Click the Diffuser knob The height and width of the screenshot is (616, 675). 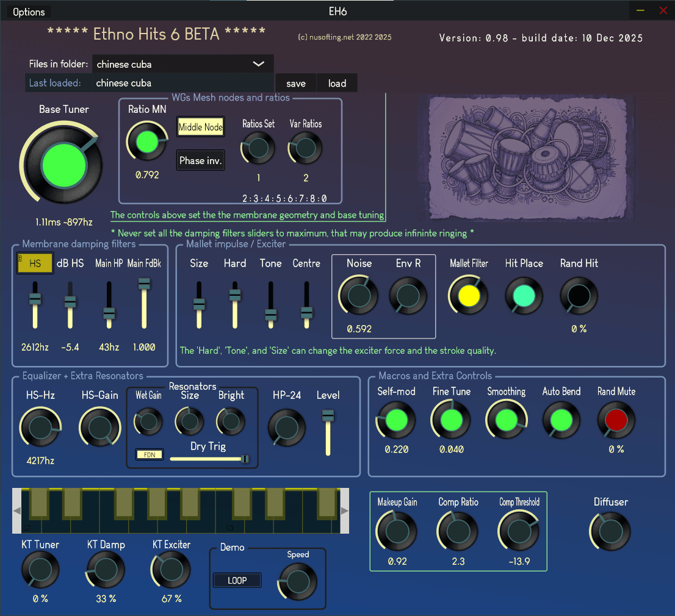pyautogui.click(x=610, y=531)
